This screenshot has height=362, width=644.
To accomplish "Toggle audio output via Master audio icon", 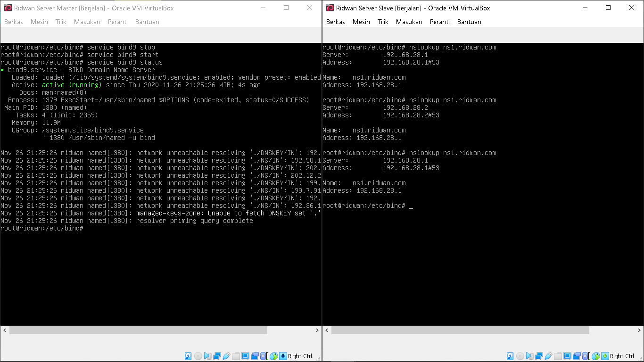I will tap(207, 356).
